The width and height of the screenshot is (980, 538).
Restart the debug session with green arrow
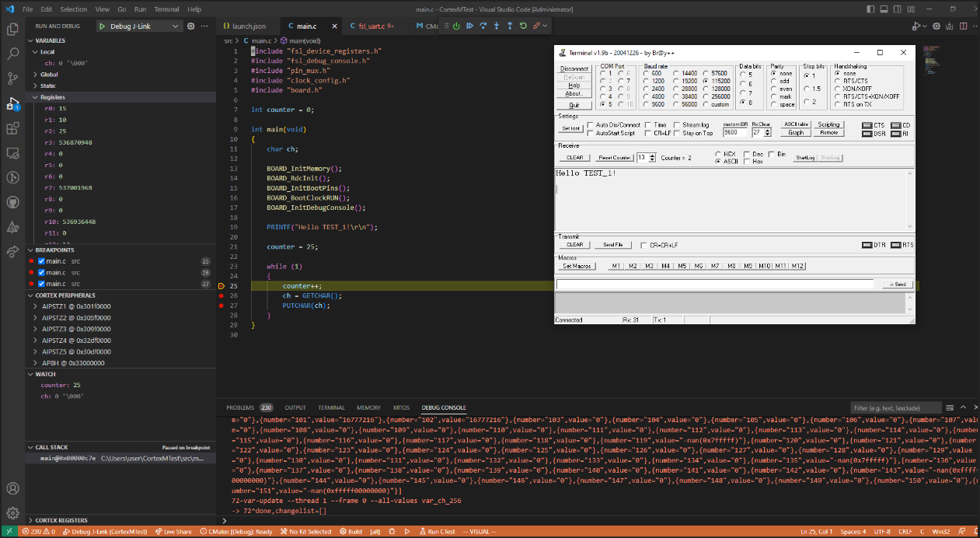523,26
